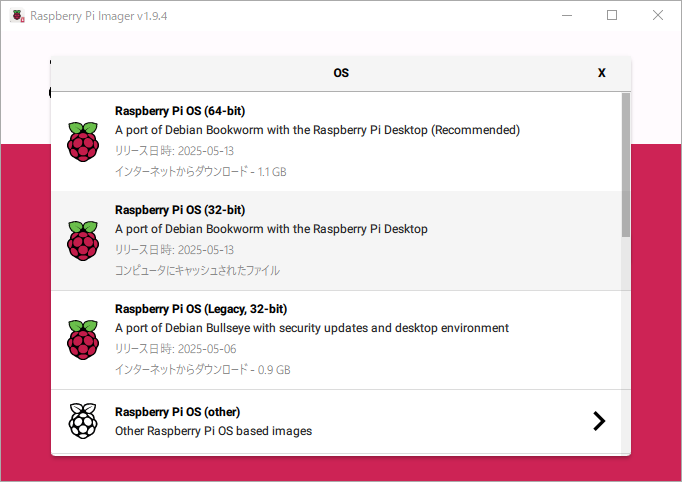Select the Raspberry Pi OS (64-bit) title
Image resolution: width=682 pixels, height=482 pixels.
pyautogui.click(x=180, y=111)
